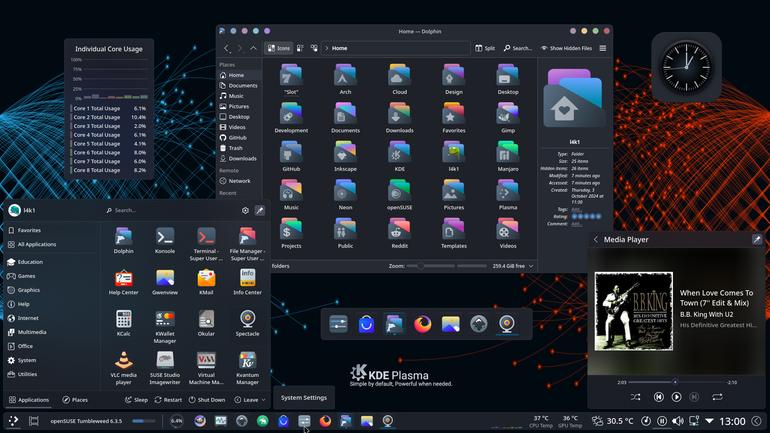Go back in Media Player widget
This screenshot has width=770, height=433.
596,240
